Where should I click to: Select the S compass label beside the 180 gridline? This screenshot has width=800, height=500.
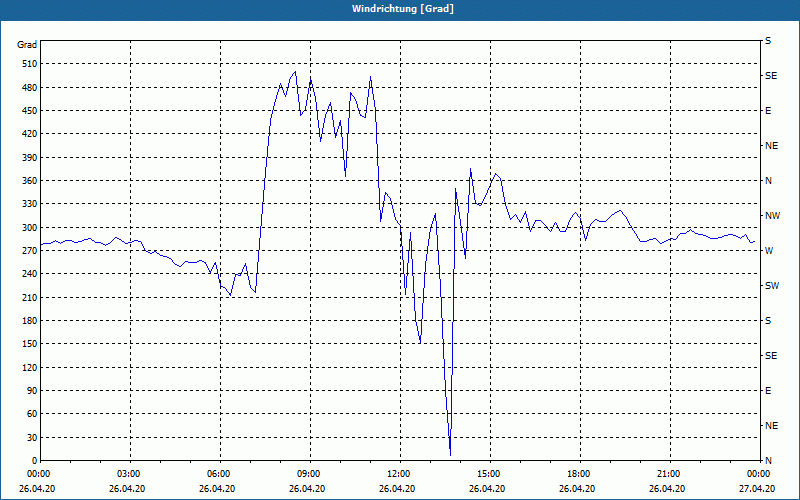pos(768,321)
